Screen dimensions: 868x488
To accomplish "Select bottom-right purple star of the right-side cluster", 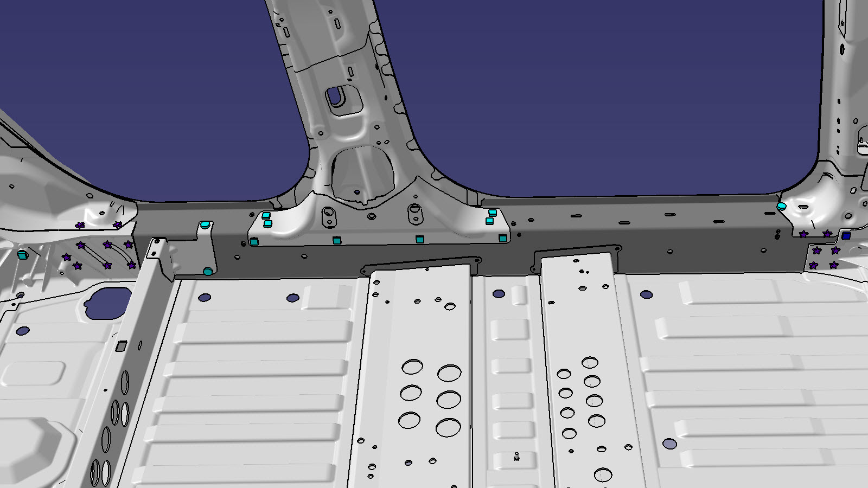I will 834,265.
